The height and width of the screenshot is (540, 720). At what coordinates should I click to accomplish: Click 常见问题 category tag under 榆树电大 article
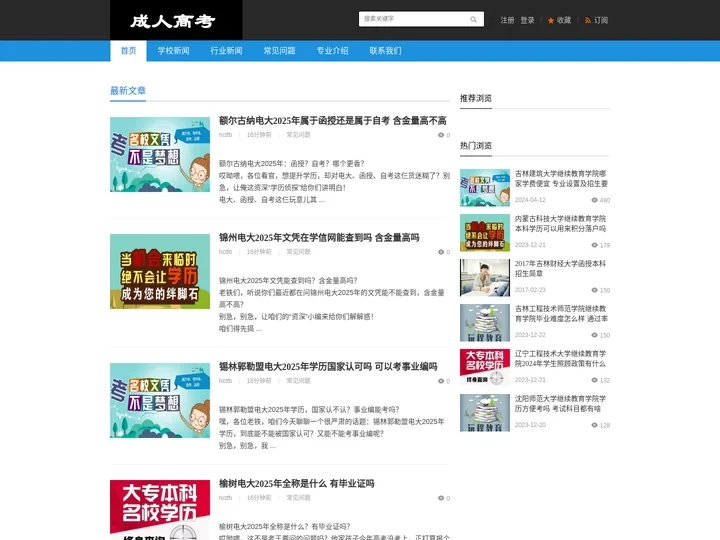click(x=298, y=498)
